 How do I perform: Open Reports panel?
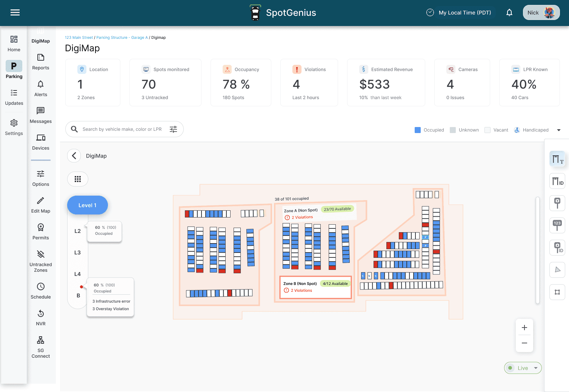tap(41, 62)
